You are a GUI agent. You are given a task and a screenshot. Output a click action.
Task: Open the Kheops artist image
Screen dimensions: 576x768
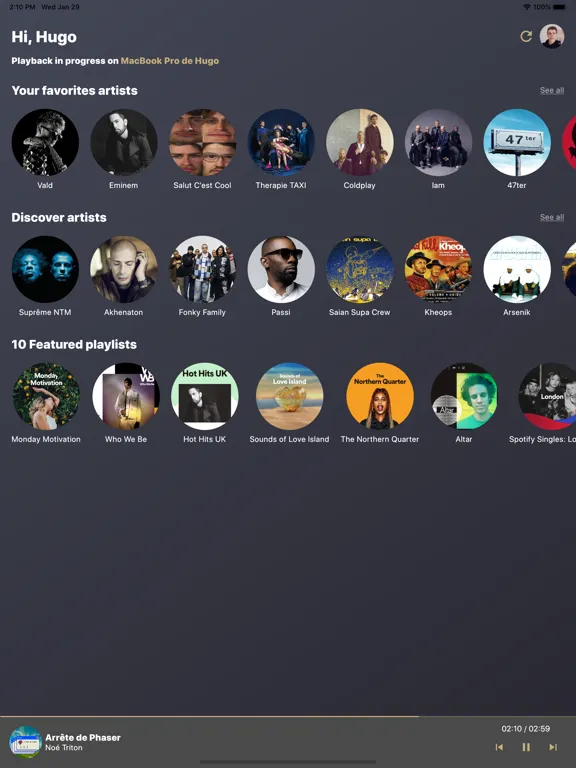(x=438, y=269)
